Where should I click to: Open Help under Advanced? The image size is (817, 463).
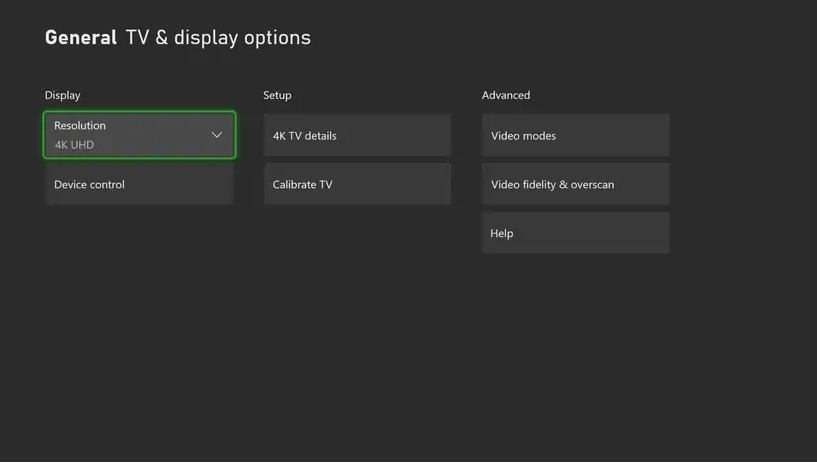click(575, 233)
